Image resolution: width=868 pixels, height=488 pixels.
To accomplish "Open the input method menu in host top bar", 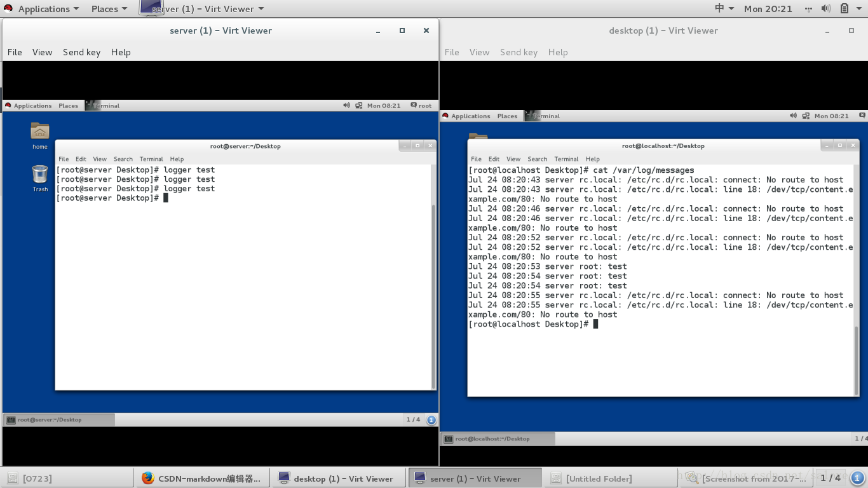I will coord(724,8).
